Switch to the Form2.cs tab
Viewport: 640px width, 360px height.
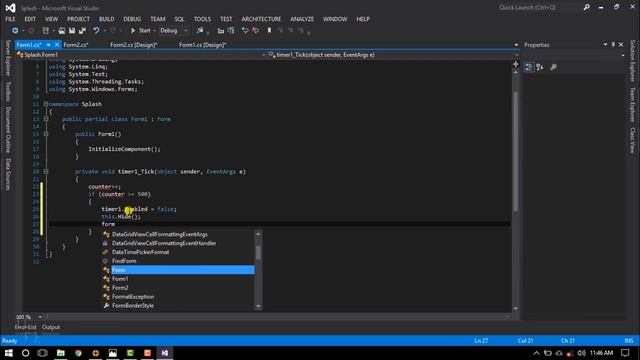(x=76, y=45)
